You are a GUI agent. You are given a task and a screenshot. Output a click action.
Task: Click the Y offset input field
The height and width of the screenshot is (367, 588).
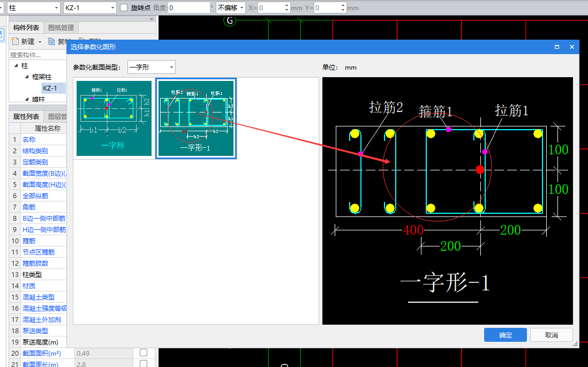(327, 8)
